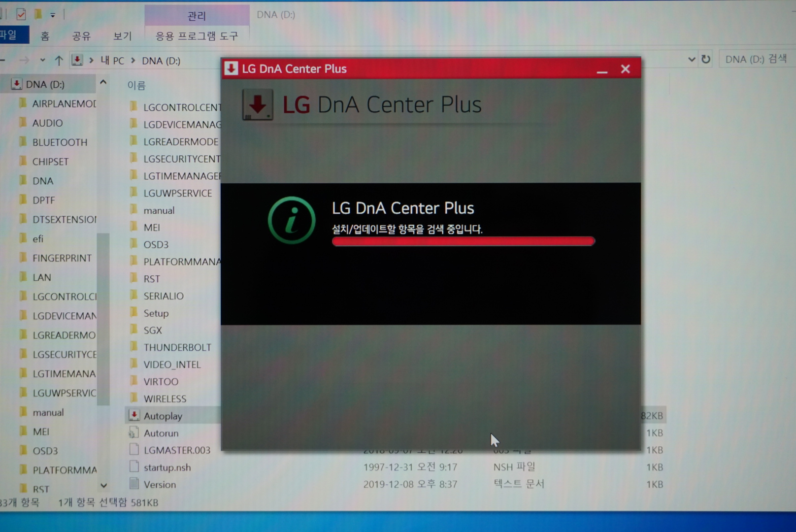Click the LGMASTER.003 file icon
This screenshot has height=532, width=796.
134,449
